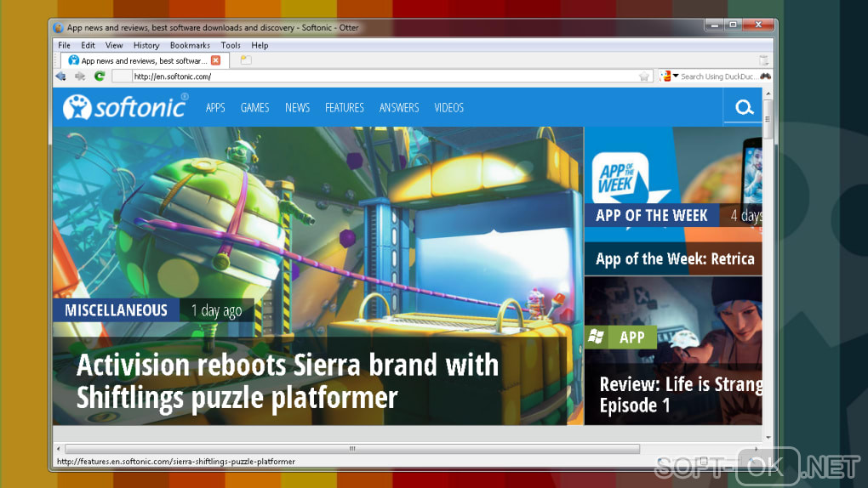Reload the page with the green refresh icon

[100, 77]
